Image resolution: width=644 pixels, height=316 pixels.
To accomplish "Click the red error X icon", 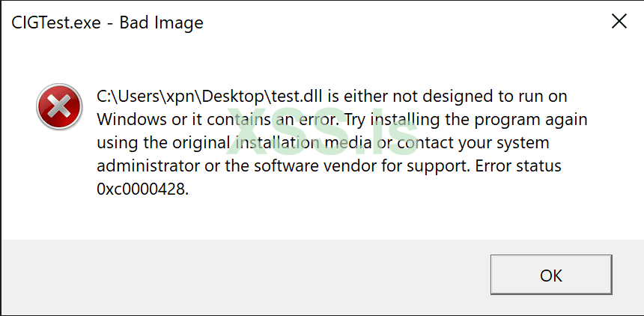I will pyautogui.click(x=58, y=106).
